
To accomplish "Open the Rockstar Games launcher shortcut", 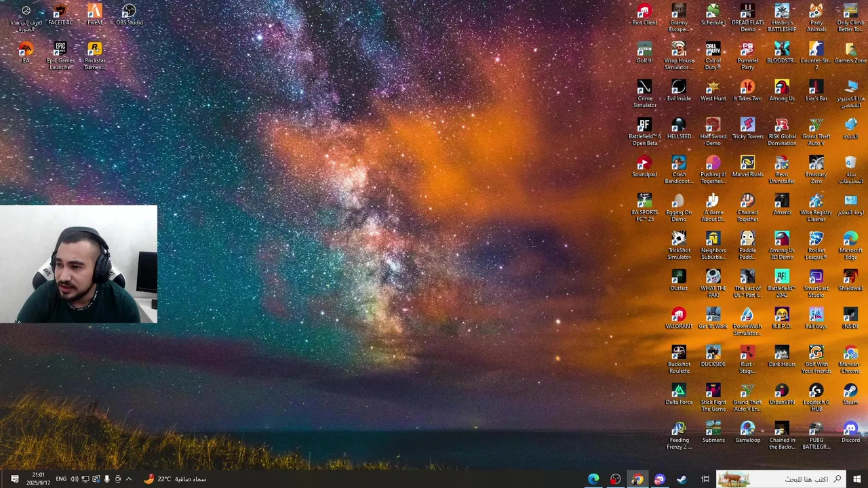I will point(95,56).
